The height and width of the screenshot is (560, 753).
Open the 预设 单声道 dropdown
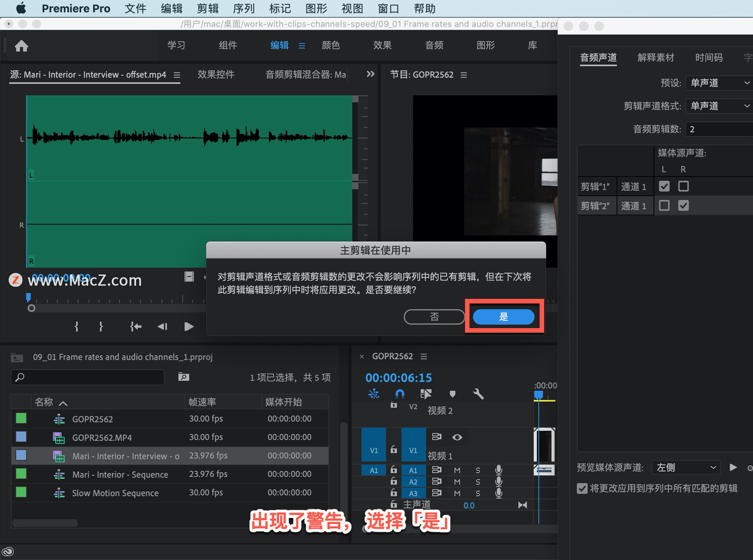click(718, 83)
